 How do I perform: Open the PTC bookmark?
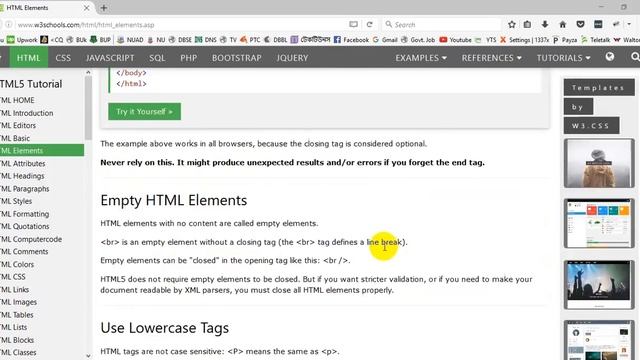tap(250, 40)
